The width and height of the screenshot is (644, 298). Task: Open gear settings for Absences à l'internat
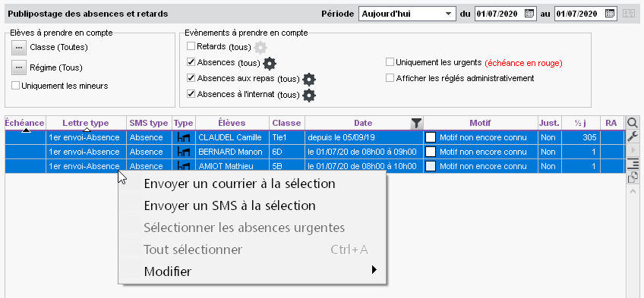click(x=309, y=95)
